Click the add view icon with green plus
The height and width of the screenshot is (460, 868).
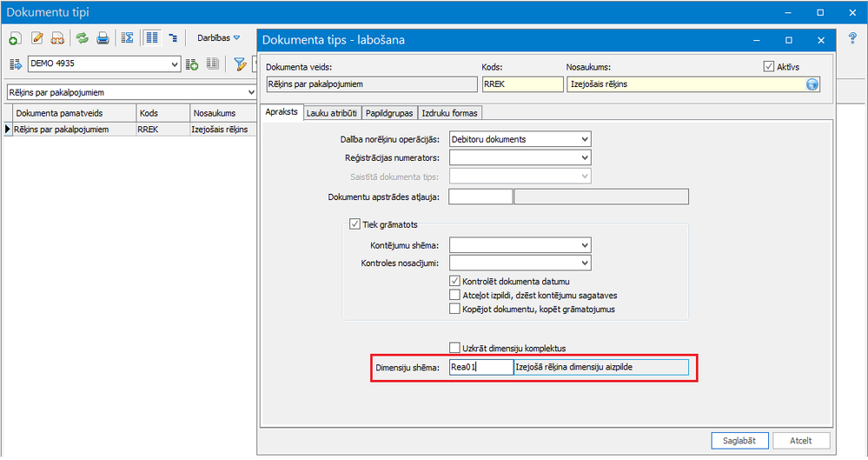pos(192,64)
